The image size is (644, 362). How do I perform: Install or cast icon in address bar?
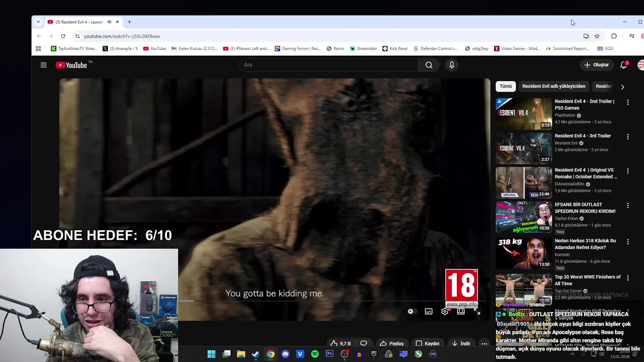coord(586,36)
